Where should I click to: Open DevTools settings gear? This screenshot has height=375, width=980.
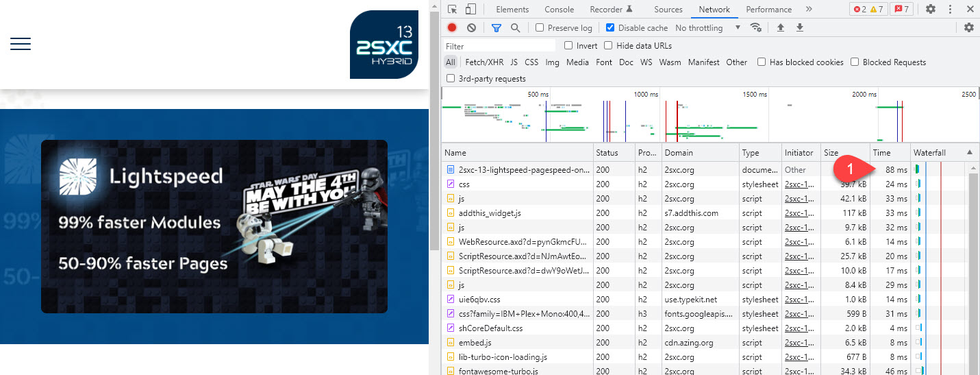pyautogui.click(x=930, y=10)
